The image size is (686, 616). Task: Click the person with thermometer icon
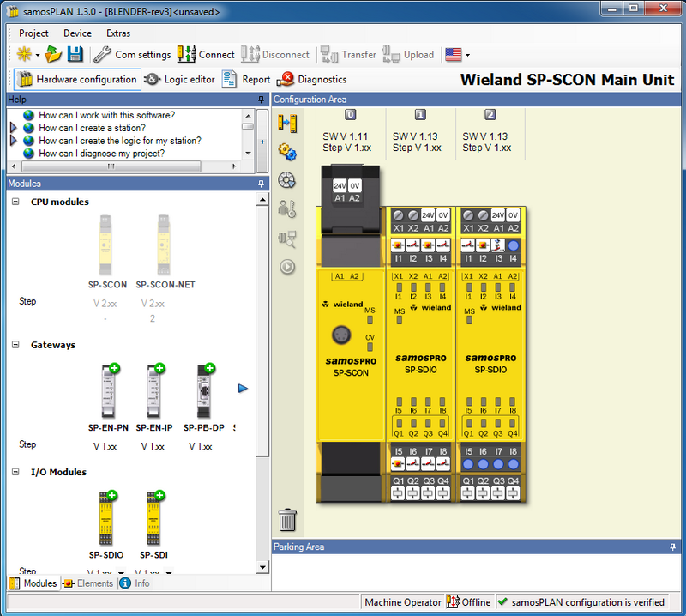[287, 208]
